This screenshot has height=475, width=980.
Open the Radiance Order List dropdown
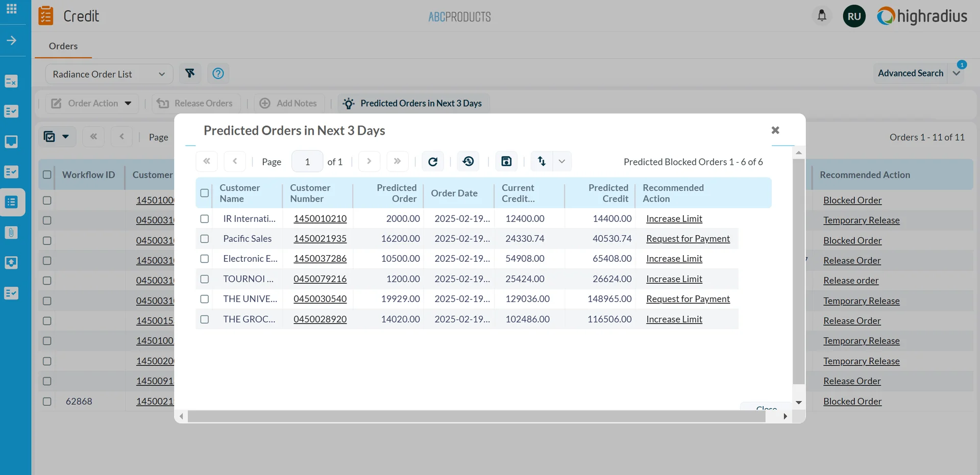pyautogui.click(x=109, y=74)
